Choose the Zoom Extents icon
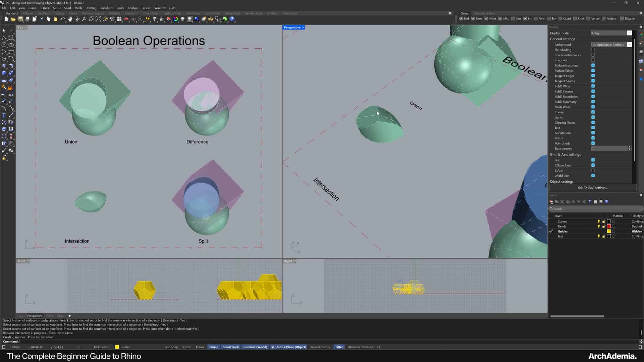This screenshot has height=362, width=644. [x=98, y=19]
